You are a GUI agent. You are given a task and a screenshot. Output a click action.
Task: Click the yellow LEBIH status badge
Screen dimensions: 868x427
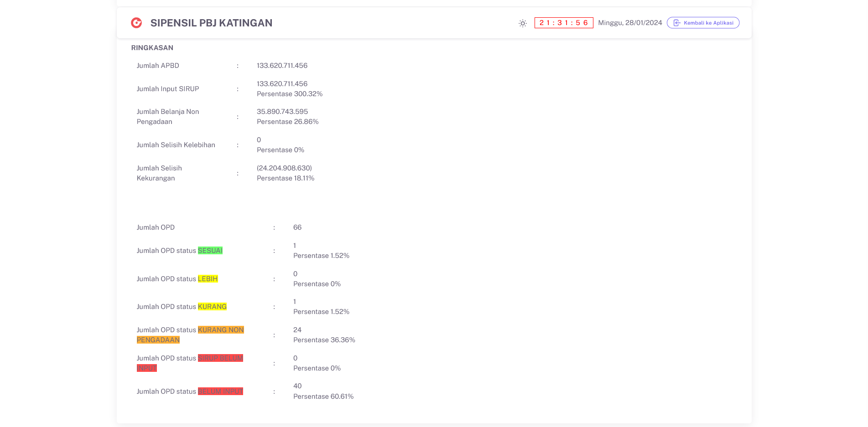(208, 279)
